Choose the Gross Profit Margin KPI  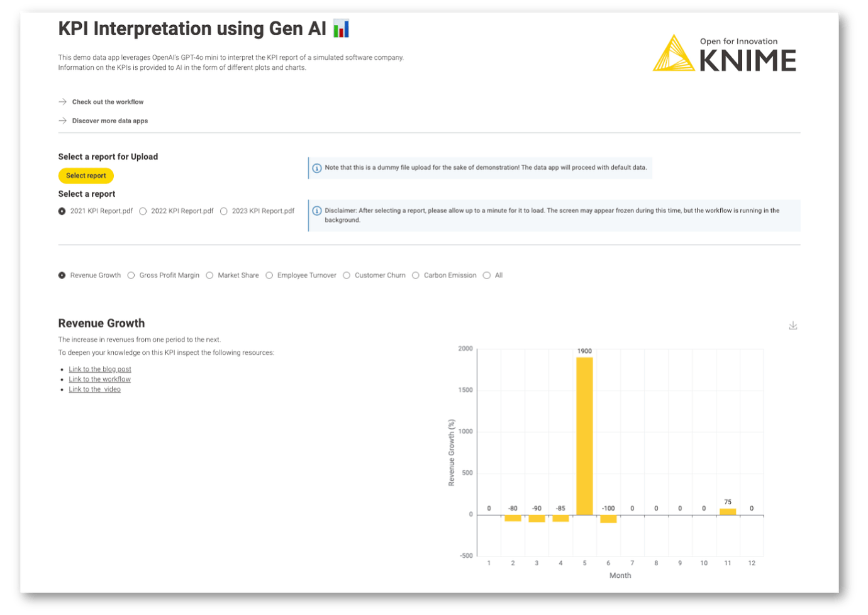tap(131, 275)
